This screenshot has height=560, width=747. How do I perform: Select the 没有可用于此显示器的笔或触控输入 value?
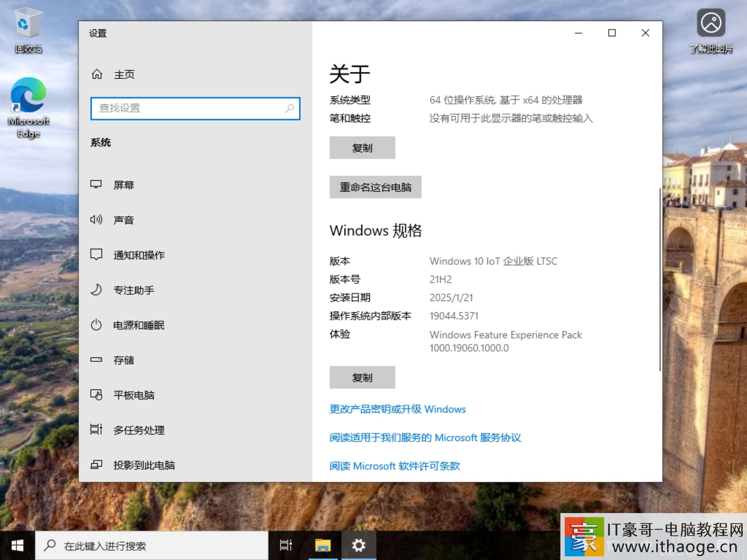(511, 118)
